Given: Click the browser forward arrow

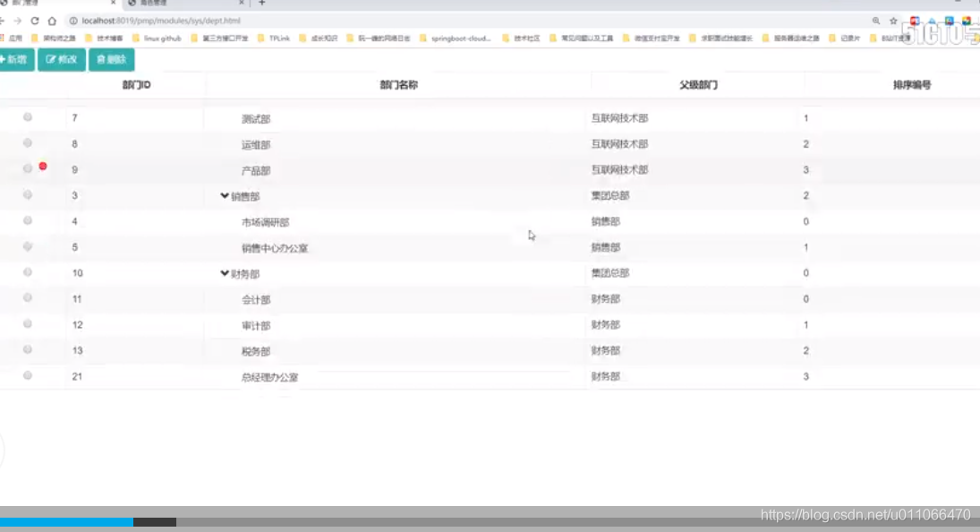Looking at the screenshot, I should (18, 21).
